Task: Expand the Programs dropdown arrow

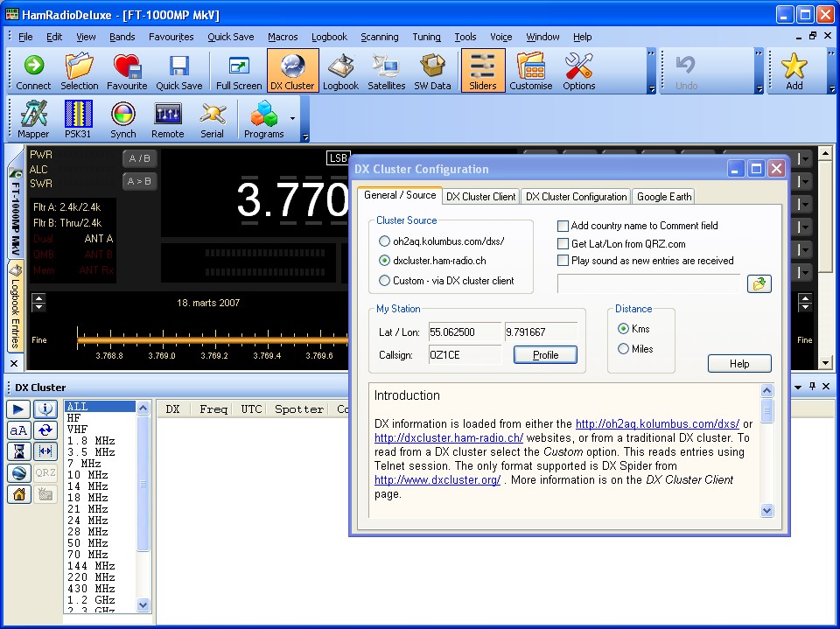Action: click(292, 118)
